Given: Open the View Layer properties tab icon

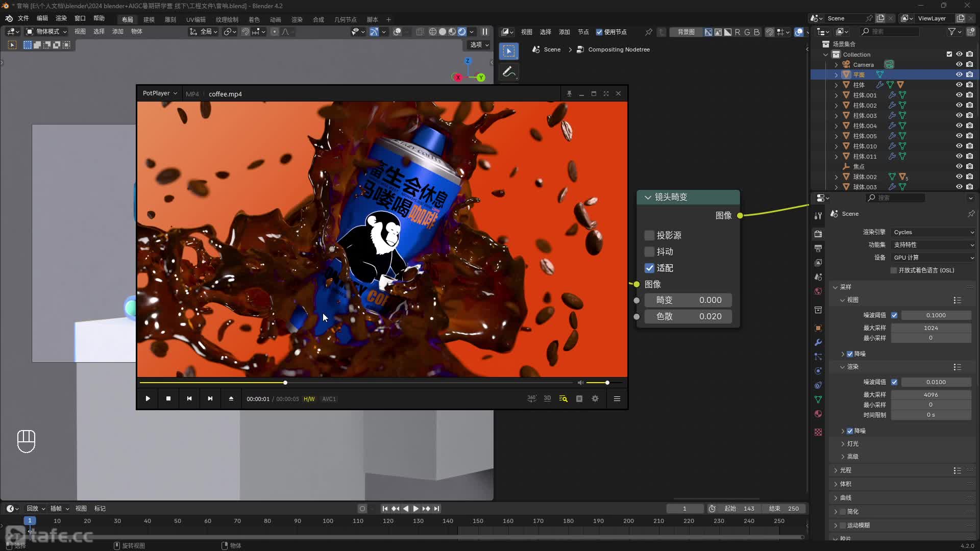Looking at the screenshot, I should pyautogui.click(x=818, y=262).
